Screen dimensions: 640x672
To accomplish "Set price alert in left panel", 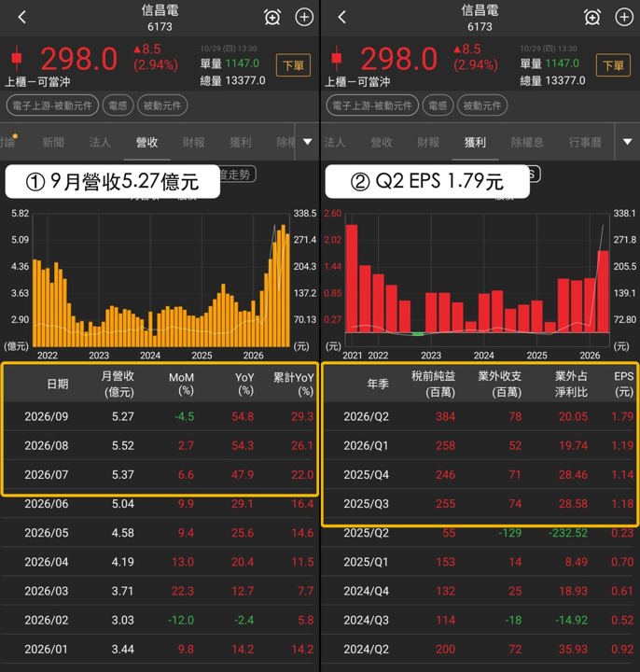I will tap(272, 17).
